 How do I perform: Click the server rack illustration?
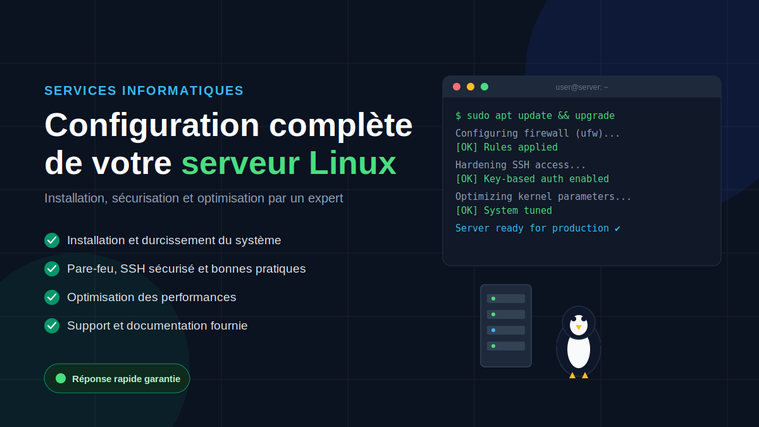point(506,326)
